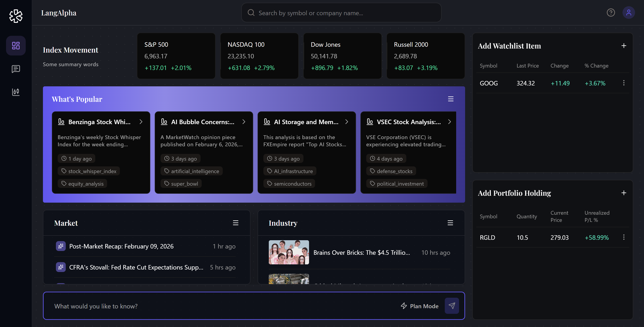Image resolution: width=644 pixels, height=327 pixels.
Task: Send message with paper plane button
Action: [x=451, y=306]
